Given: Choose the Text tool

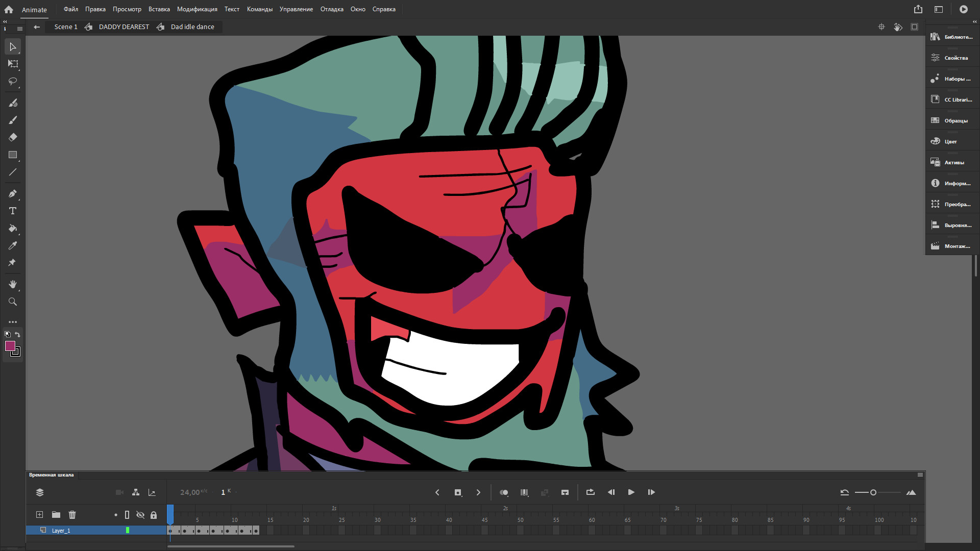Looking at the screenshot, I should [12, 211].
